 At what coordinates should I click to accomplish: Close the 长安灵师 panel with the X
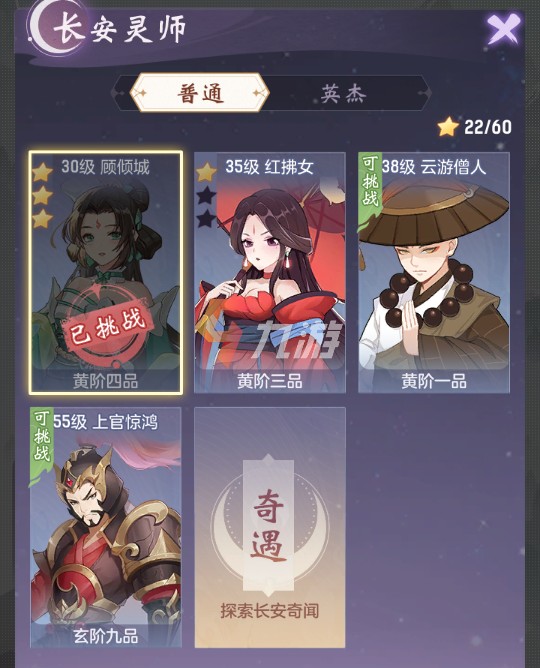tap(504, 30)
